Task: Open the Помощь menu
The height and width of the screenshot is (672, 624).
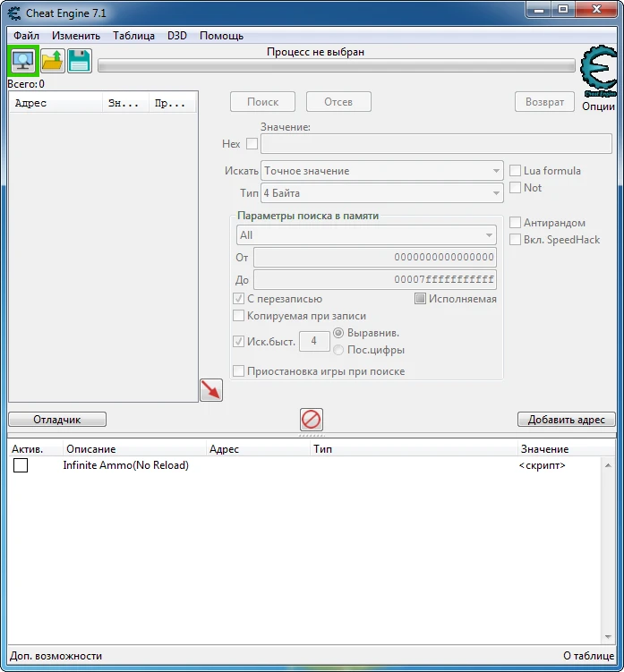Action: click(221, 36)
